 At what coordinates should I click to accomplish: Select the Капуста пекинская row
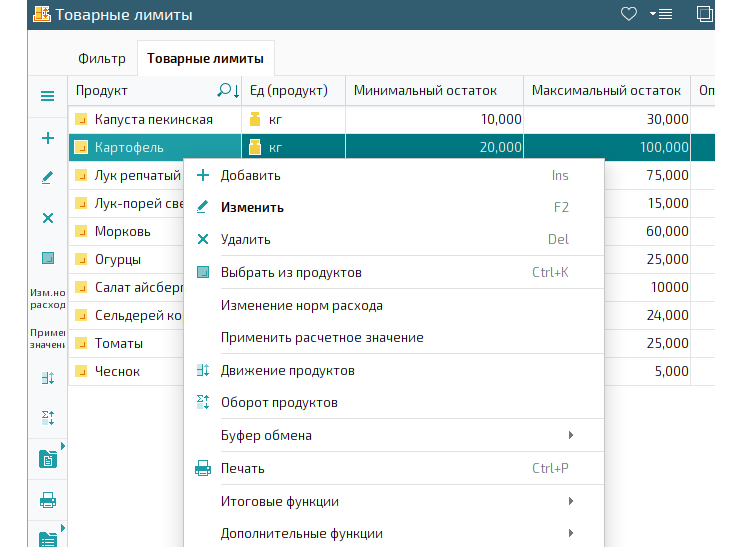(392, 120)
